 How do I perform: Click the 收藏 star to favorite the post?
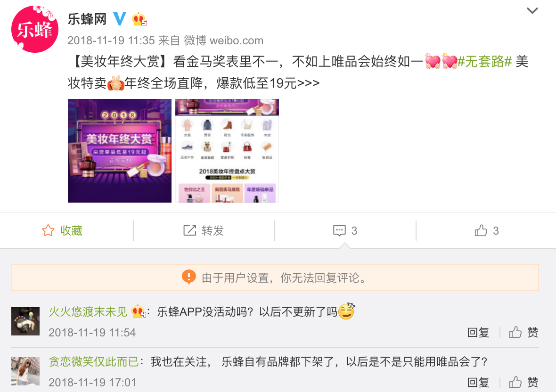pyautogui.click(x=62, y=230)
